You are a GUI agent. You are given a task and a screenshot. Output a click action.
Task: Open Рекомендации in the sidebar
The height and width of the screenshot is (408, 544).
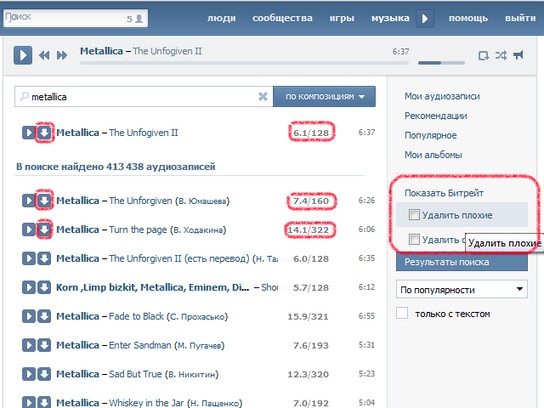click(x=436, y=116)
